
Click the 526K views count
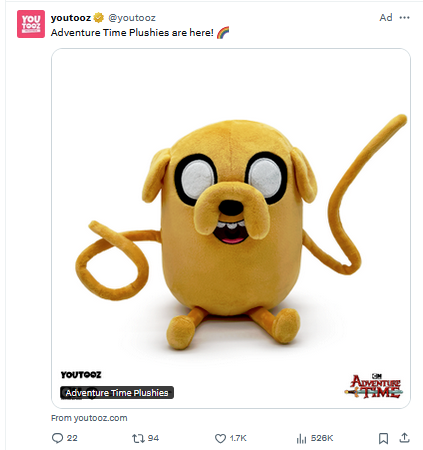322,438
